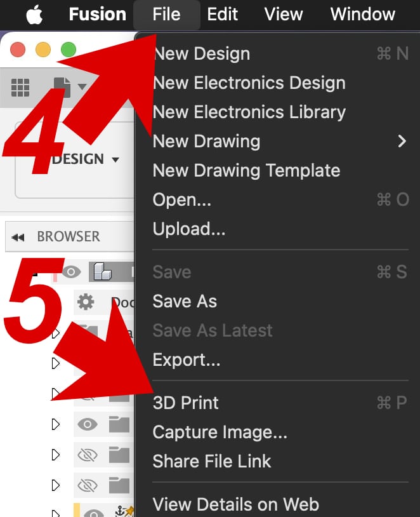This screenshot has height=517, width=420.
Task: Open Document Settings gear icon
Action: [86, 302]
